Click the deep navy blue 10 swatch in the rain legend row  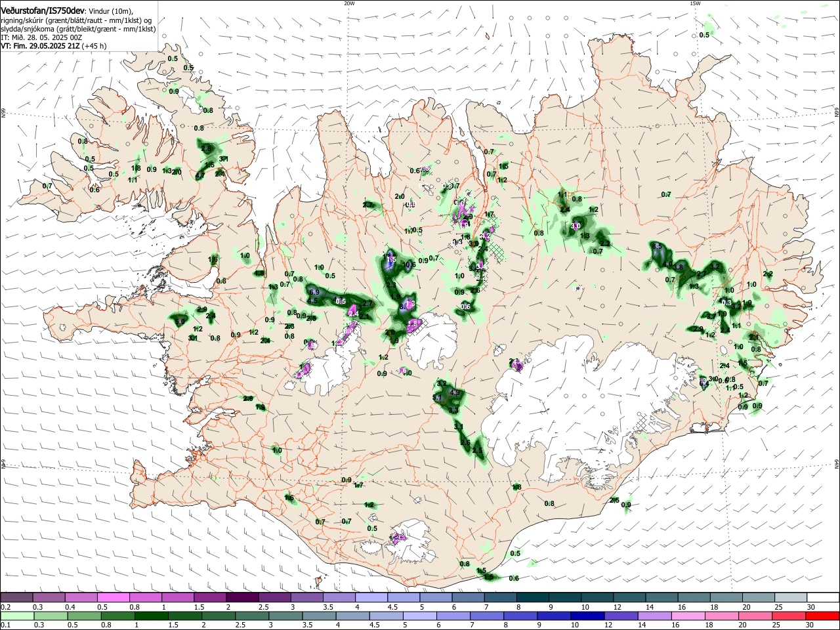(586, 616)
